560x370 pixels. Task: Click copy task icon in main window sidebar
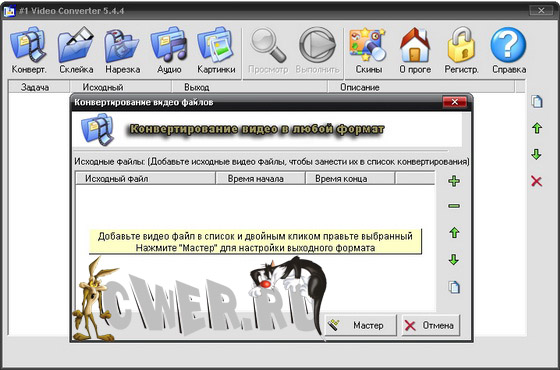536,101
